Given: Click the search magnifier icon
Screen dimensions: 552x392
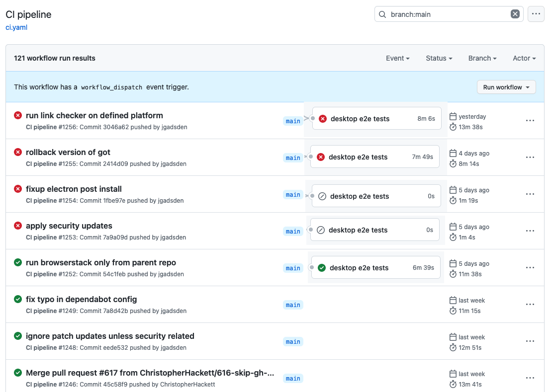Looking at the screenshot, I should 382,14.
